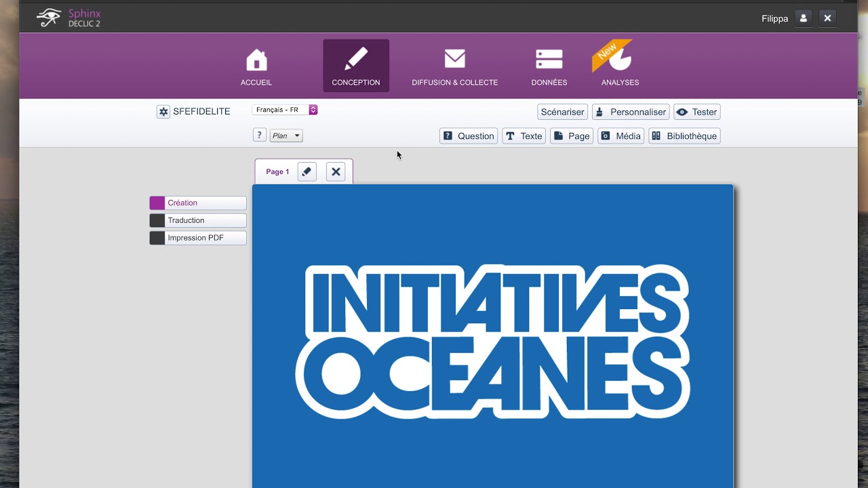868x488 pixels.
Task: Add a new Question
Action: (469, 136)
